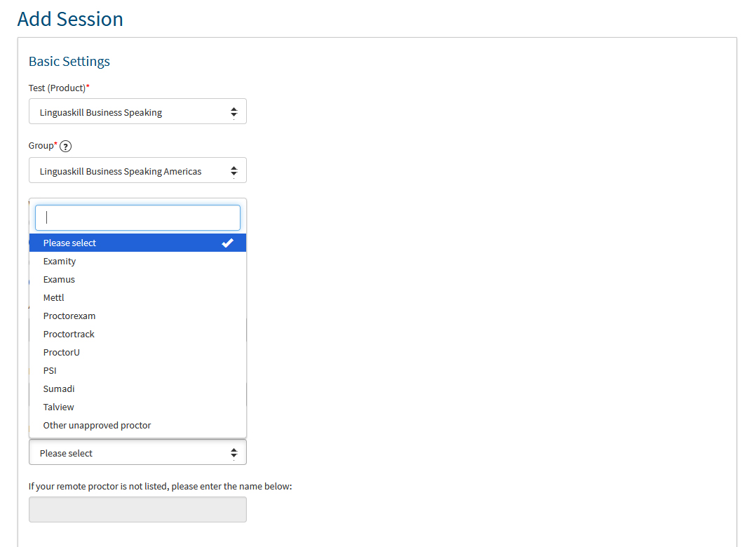
Task: Click the Group field label
Action: click(43, 146)
